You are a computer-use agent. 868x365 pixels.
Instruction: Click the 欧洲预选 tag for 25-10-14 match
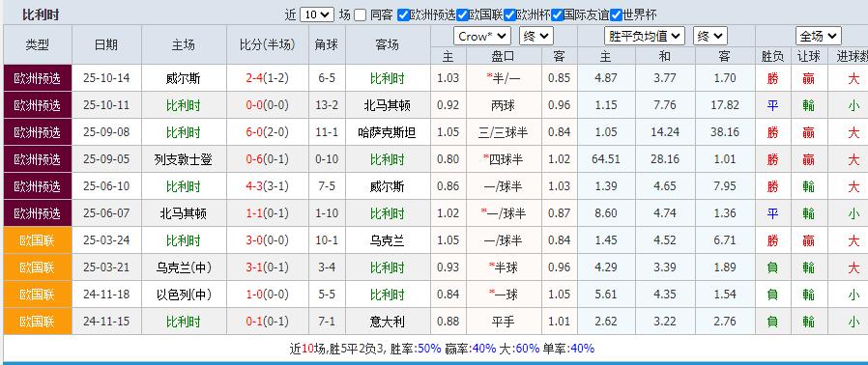coord(38,78)
